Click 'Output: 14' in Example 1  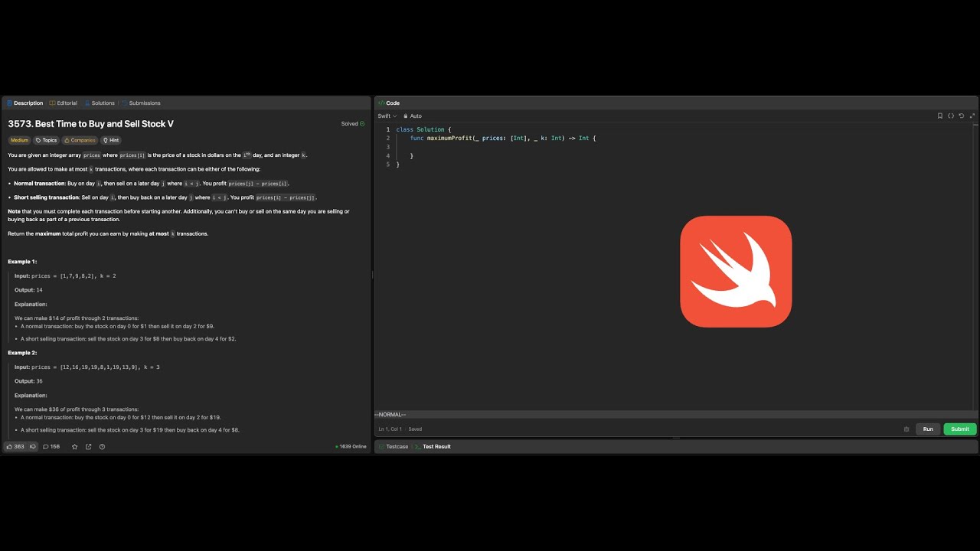click(28, 290)
